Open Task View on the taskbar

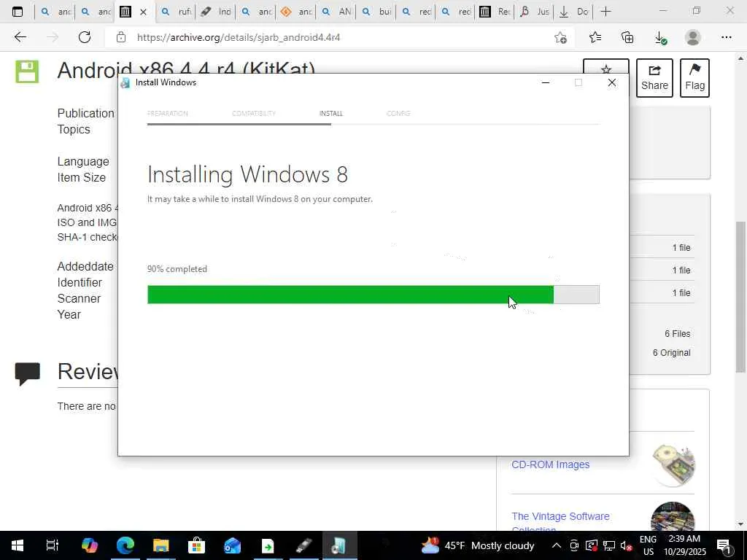tap(53, 545)
